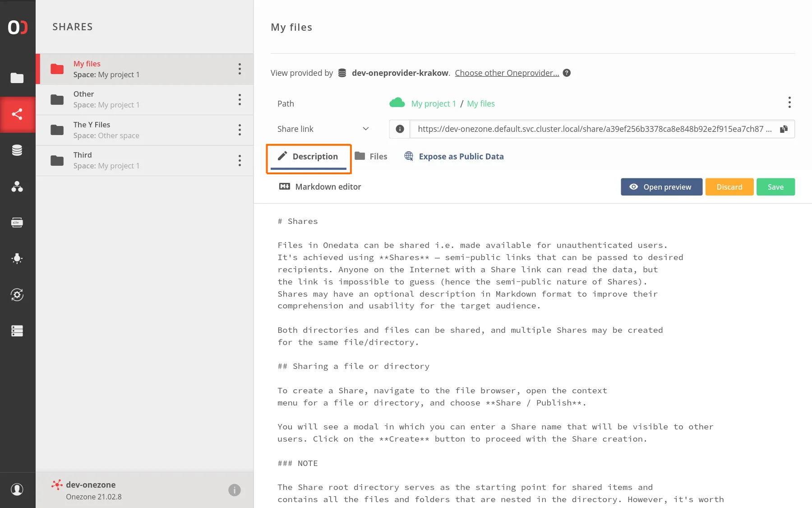Open the path actions three-dot menu
812x508 pixels.
790,103
